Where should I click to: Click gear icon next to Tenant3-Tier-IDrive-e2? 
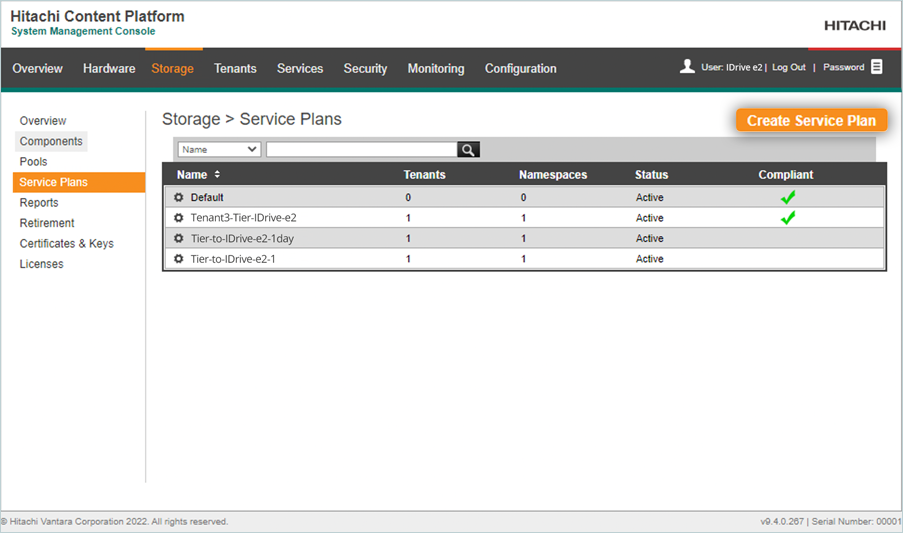pyautogui.click(x=179, y=218)
